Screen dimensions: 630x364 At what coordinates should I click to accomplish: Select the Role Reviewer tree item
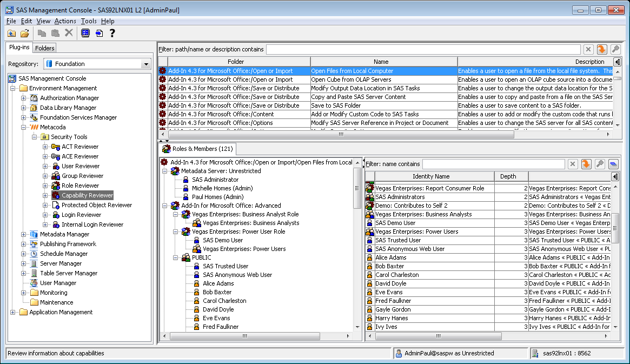(x=81, y=186)
